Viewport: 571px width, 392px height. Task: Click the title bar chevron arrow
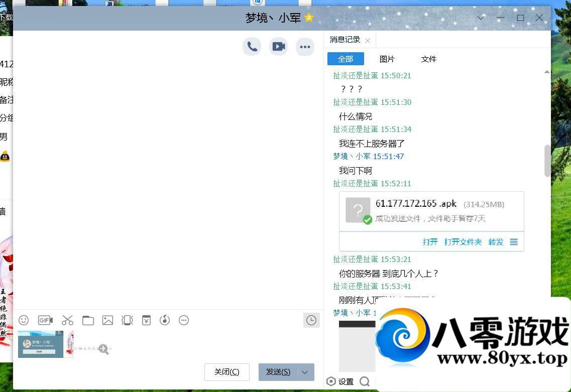tap(481, 18)
